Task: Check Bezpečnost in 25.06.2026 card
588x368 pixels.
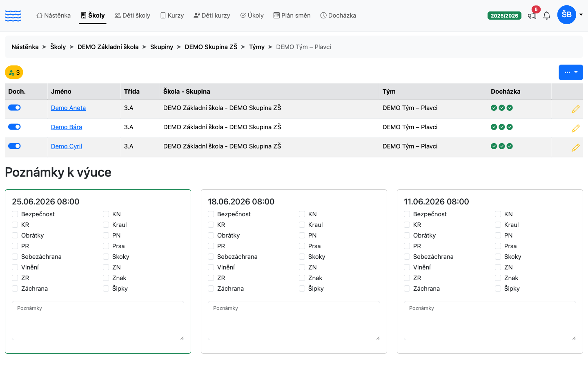Action: pyautogui.click(x=15, y=214)
